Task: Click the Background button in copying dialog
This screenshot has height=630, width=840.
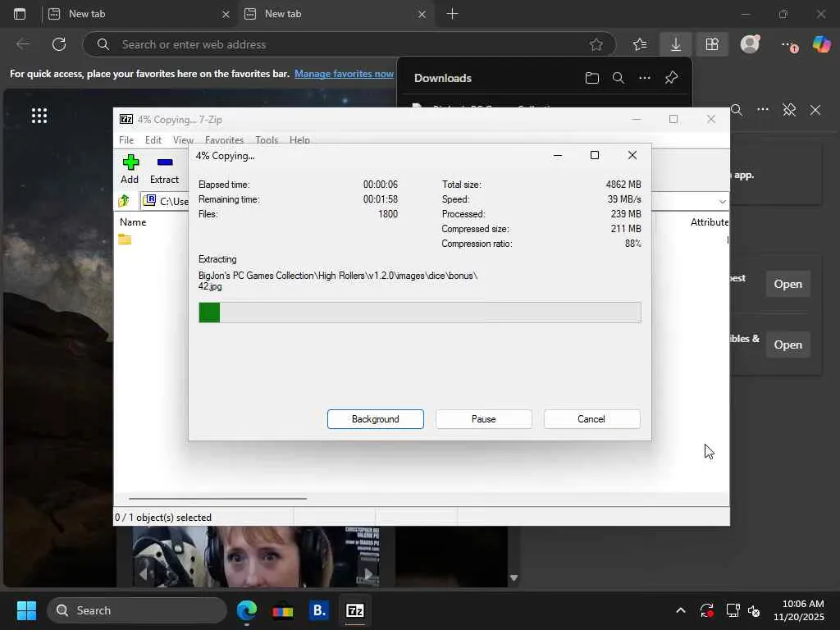Action: 375,419
